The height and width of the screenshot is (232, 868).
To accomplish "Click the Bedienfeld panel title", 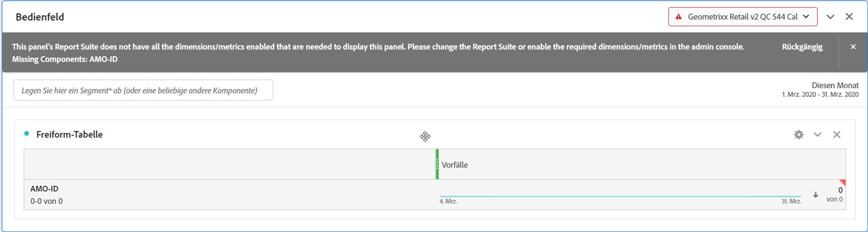I will (40, 17).
